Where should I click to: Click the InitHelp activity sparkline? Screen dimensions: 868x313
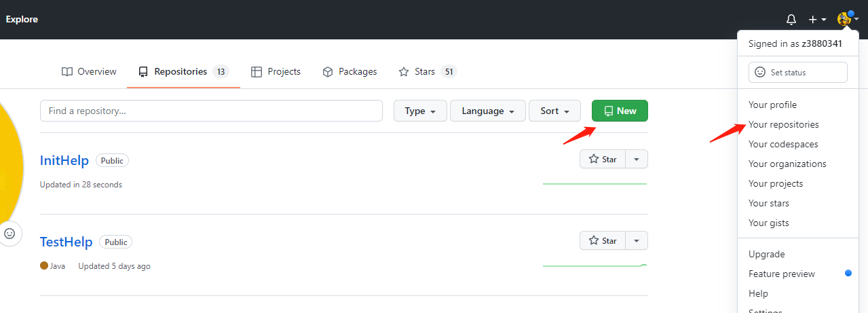[x=595, y=183]
